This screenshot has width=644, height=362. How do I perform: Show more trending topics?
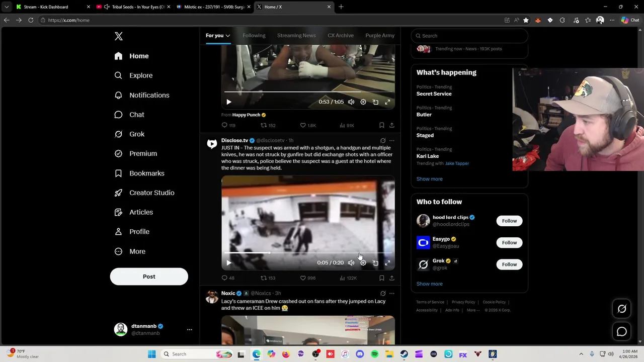click(x=429, y=179)
